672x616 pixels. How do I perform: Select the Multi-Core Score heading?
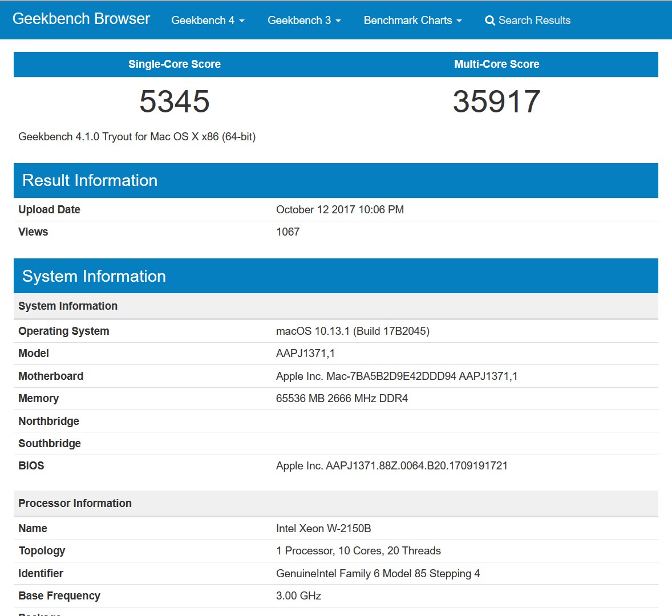coord(497,64)
